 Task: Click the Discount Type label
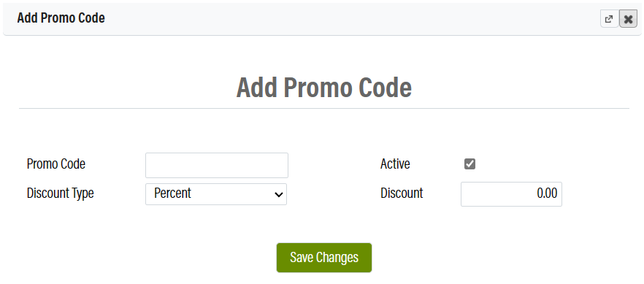tap(61, 193)
